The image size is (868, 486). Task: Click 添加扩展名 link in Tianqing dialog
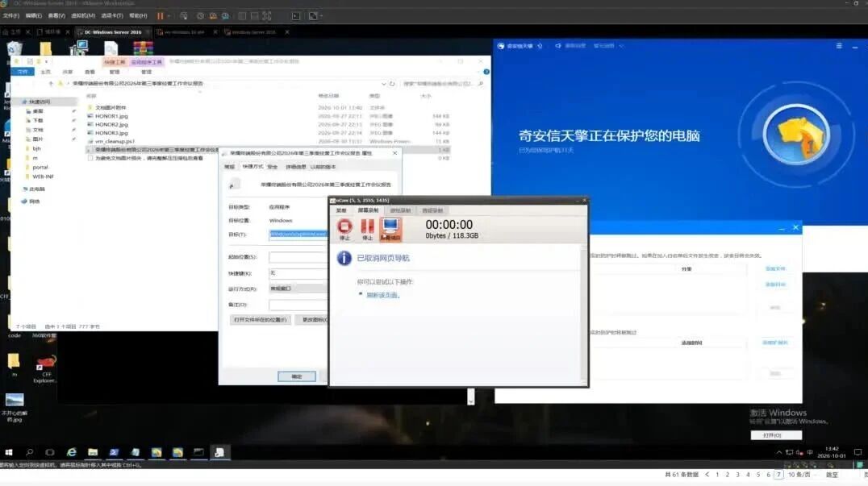pyautogui.click(x=774, y=343)
